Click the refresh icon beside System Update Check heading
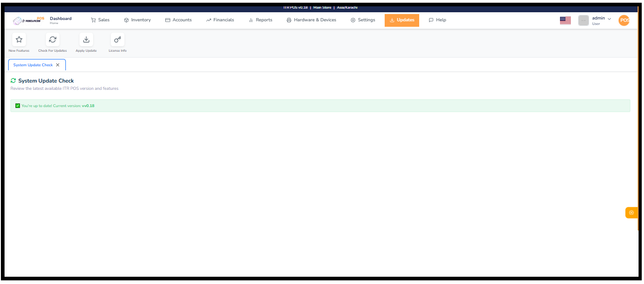The width and height of the screenshot is (644, 284). (x=14, y=80)
